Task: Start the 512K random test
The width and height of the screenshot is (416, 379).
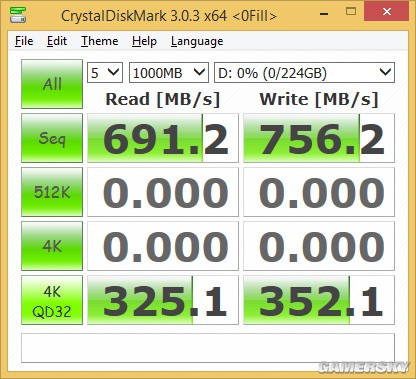Action: pyautogui.click(x=52, y=192)
